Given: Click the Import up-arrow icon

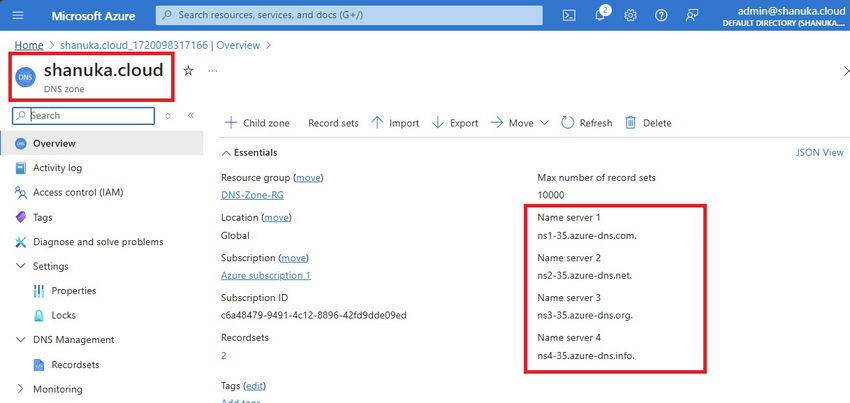Looking at the screenshot, I should [x=377, y=123].
